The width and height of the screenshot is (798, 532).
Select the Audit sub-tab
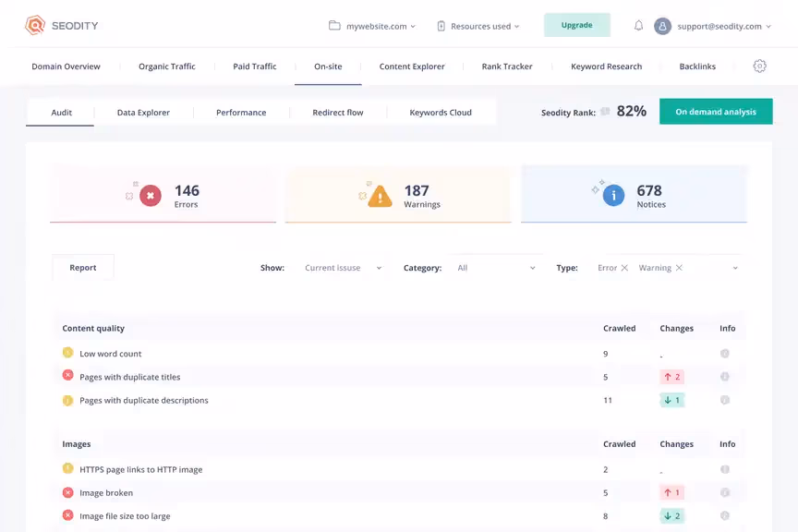click(x=61, y=113)
